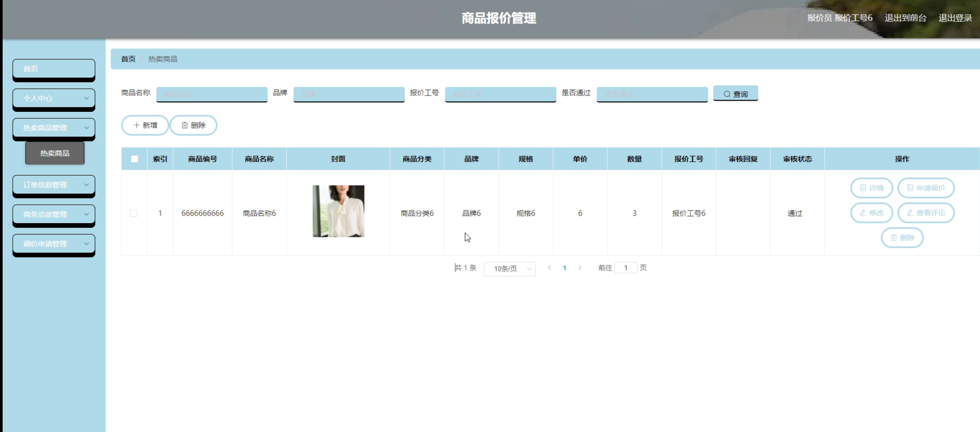Click the 商品分类 column header
980x432 pixels.
tap(417, 159)
